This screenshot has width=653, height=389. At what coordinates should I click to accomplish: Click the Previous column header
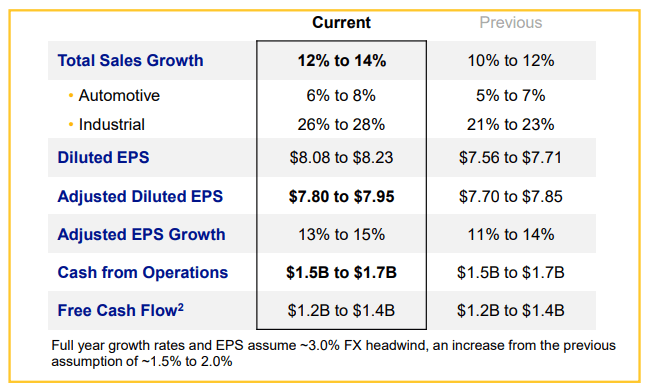[511, 22]
